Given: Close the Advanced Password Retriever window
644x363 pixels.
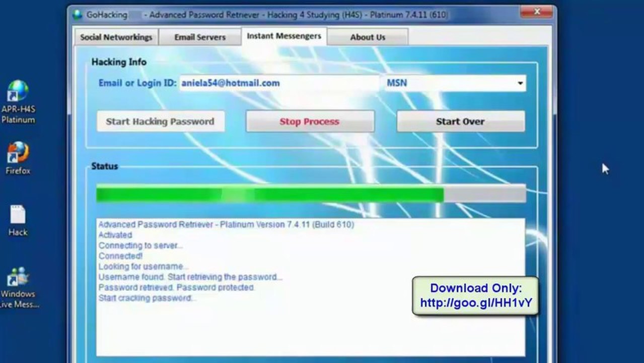Looking at the screenshot, I should [536, 11].
